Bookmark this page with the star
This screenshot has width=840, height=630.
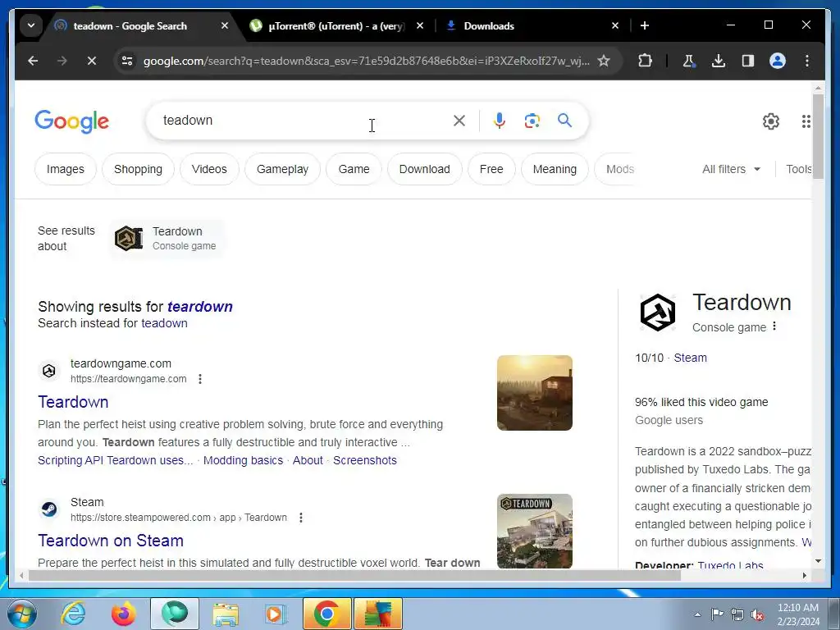click(x=604, y=61)
